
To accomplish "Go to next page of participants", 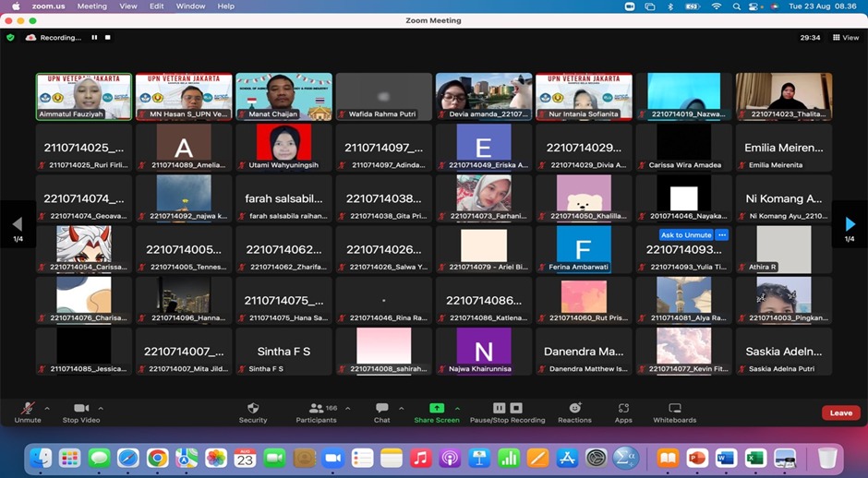I will [x=850, y=224].
